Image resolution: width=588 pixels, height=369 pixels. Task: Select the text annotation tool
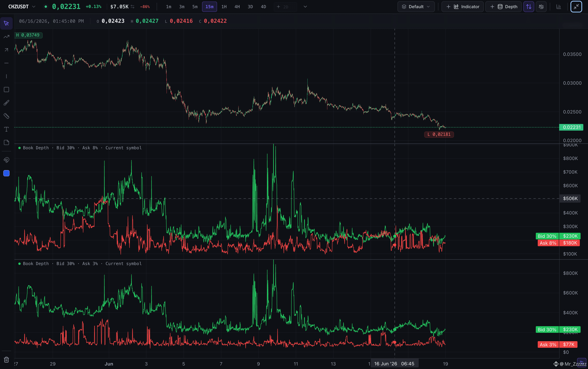click(x=6, y=129)
